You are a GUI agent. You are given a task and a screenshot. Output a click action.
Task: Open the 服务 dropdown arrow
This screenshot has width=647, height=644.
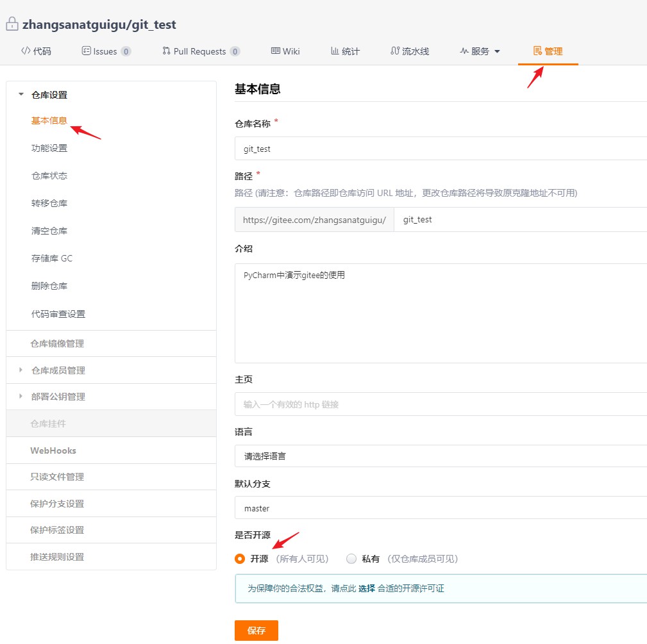pyautogui.click(x=497, y=51)
